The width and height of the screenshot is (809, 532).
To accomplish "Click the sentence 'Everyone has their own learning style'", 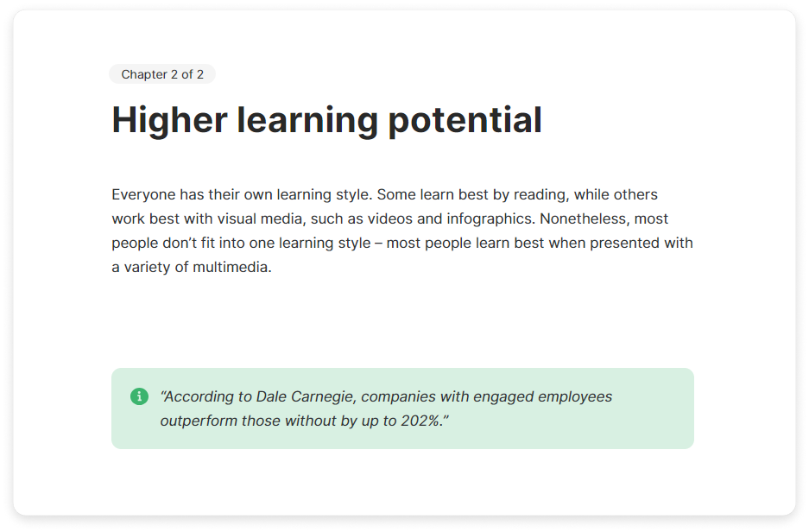I will tap(242, 194).
